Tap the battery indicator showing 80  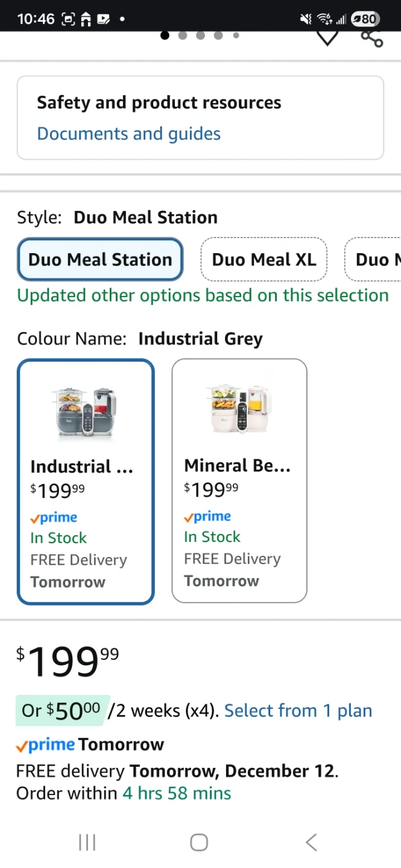tap(364, 19)
